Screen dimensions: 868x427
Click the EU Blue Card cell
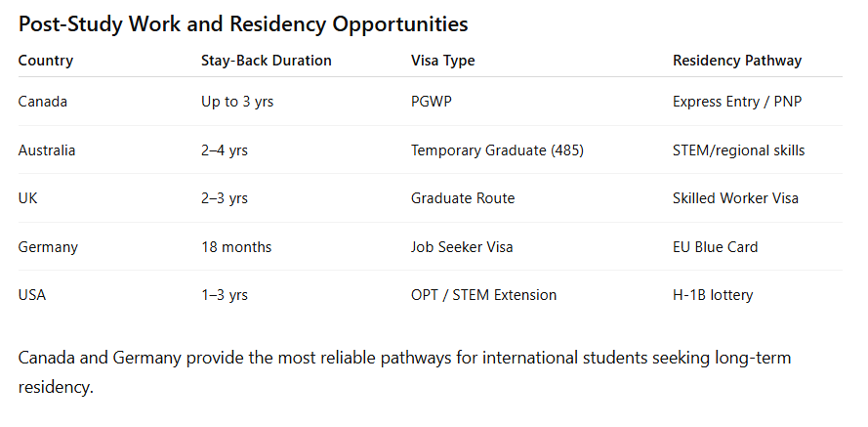[715, 246]
